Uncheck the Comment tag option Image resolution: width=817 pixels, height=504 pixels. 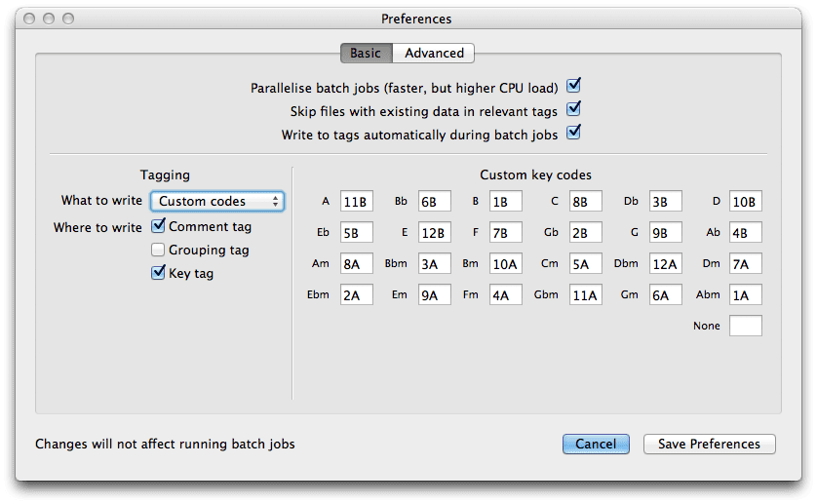coord(159,226)
